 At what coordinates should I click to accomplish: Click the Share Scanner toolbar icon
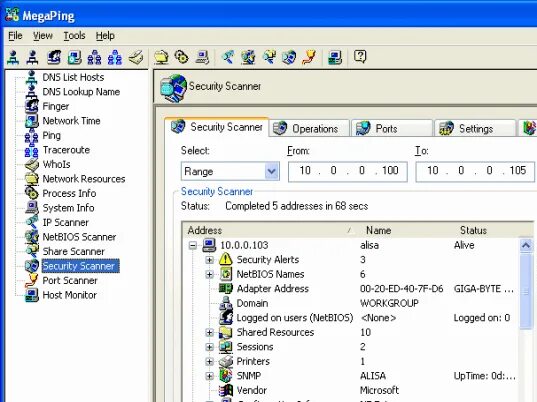(269, 57)
